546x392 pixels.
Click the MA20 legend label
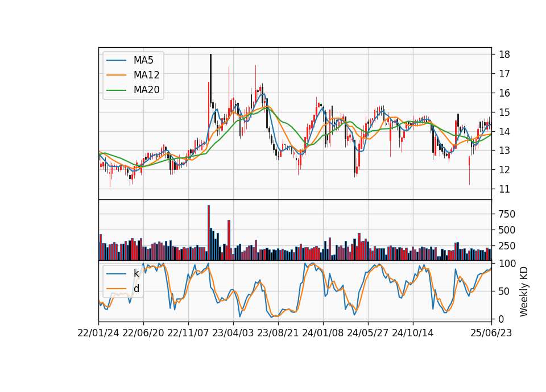(x=146, y=90)
